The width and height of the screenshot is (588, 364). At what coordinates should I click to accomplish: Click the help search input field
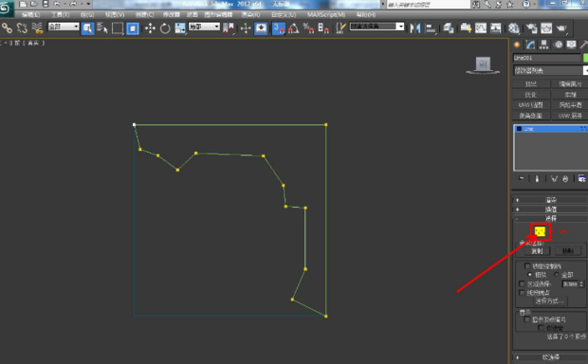429,5
